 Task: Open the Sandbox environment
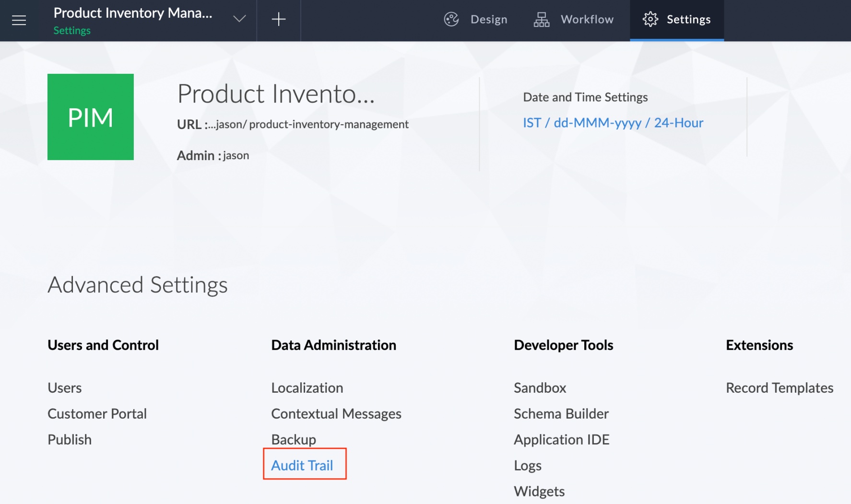tap(540, 387)
